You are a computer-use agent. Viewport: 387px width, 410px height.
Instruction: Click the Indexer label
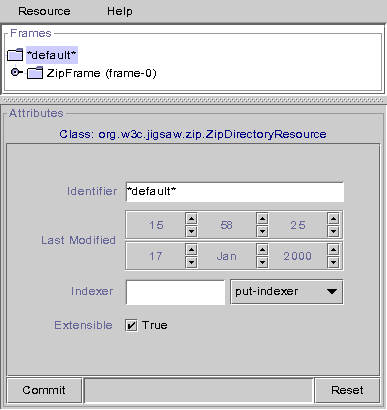(92, 291)
